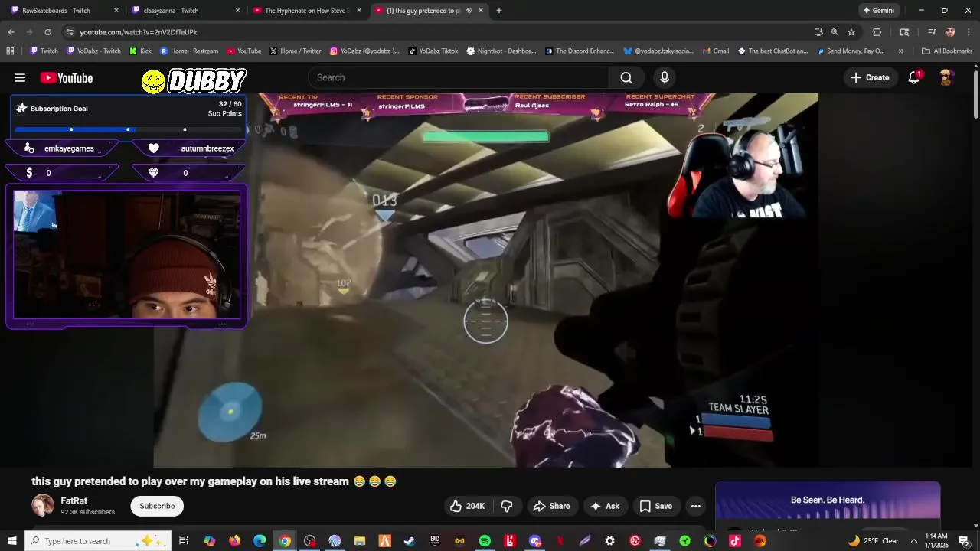Open the Send Money PayPal bookmark
The width and height of the screenshot is (980, 551).
click(x=851, y=51)
